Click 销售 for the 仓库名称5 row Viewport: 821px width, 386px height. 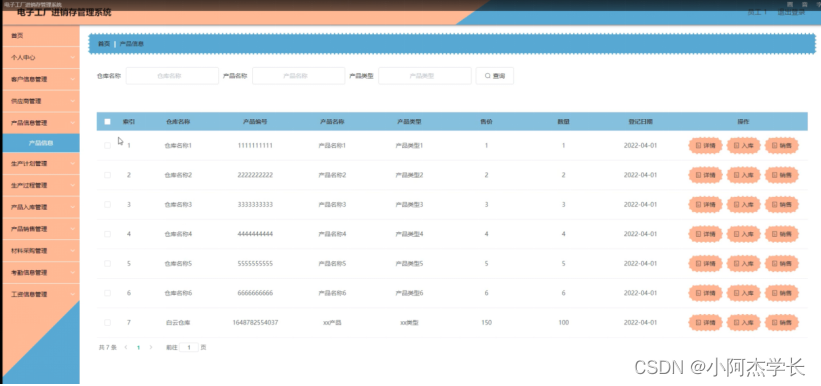click(x=782, y=263)
